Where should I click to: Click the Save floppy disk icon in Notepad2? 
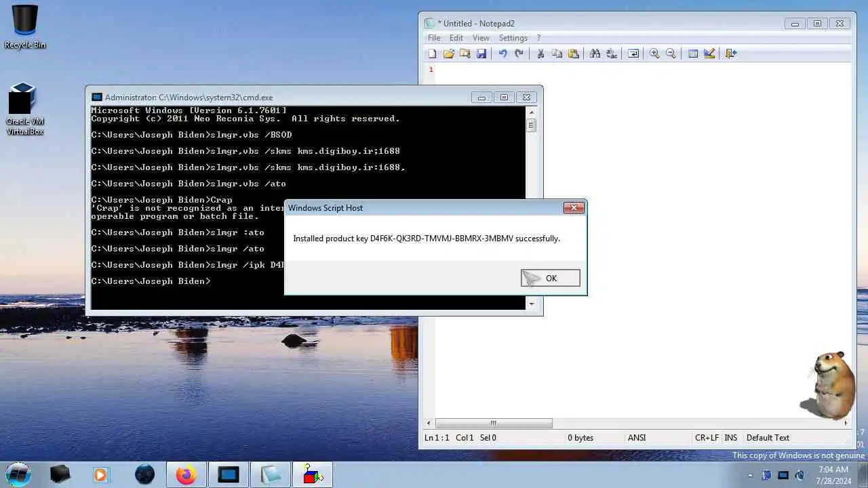coord(481,54)
